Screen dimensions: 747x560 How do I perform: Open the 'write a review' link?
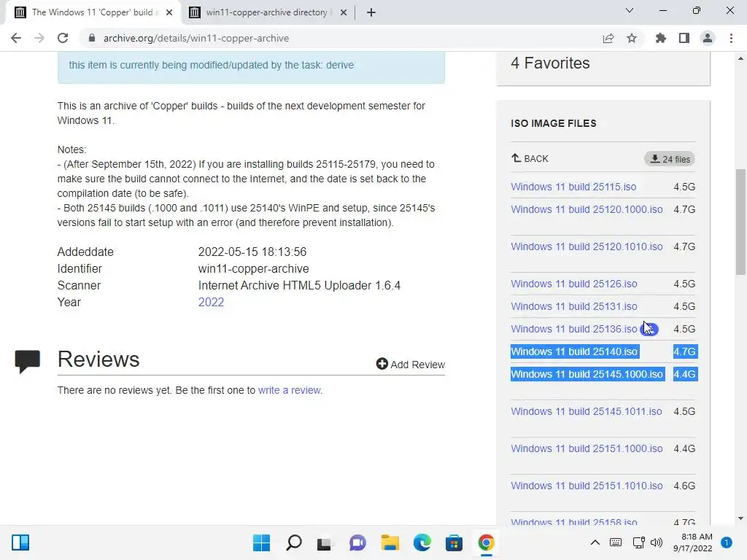click(289, 390)
